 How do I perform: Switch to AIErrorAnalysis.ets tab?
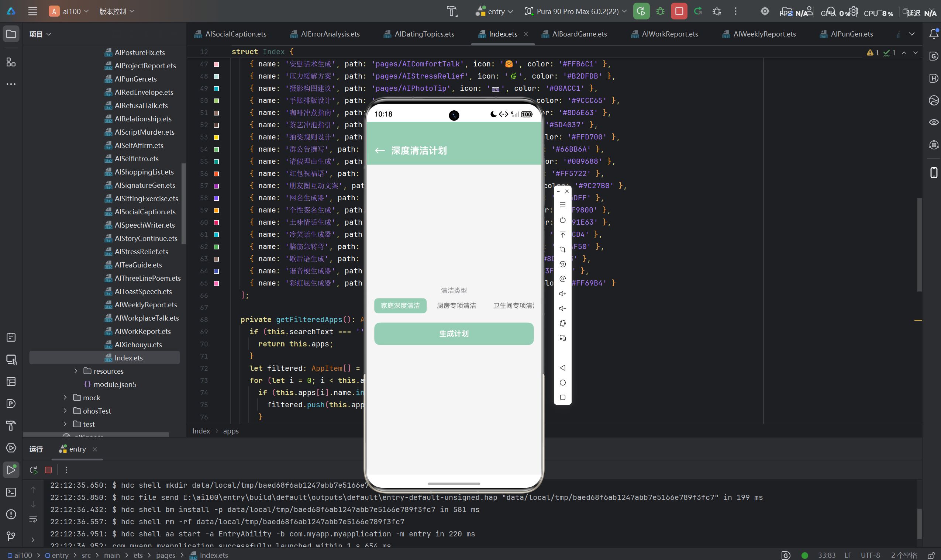point(325,34)
